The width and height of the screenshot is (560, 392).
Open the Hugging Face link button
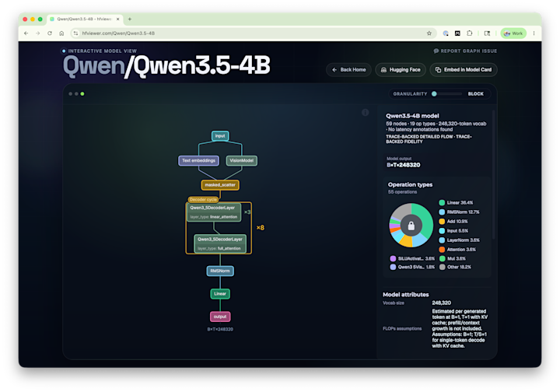(x=401, y=70)
